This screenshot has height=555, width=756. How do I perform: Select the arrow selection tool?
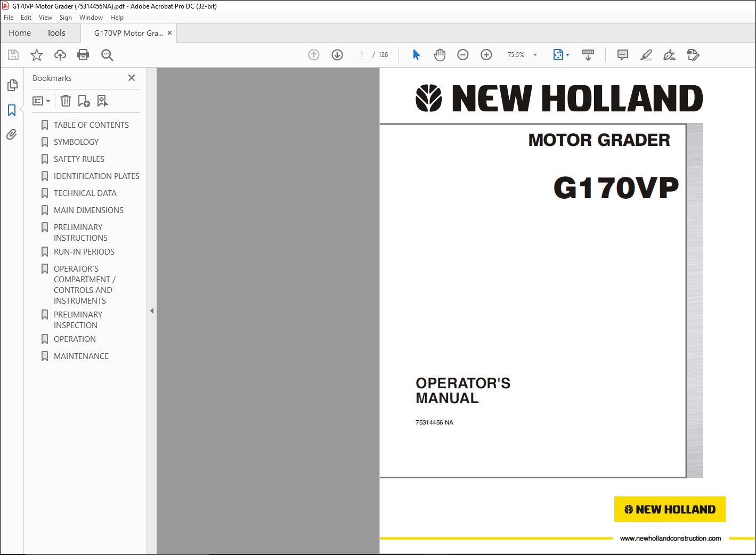416,55
